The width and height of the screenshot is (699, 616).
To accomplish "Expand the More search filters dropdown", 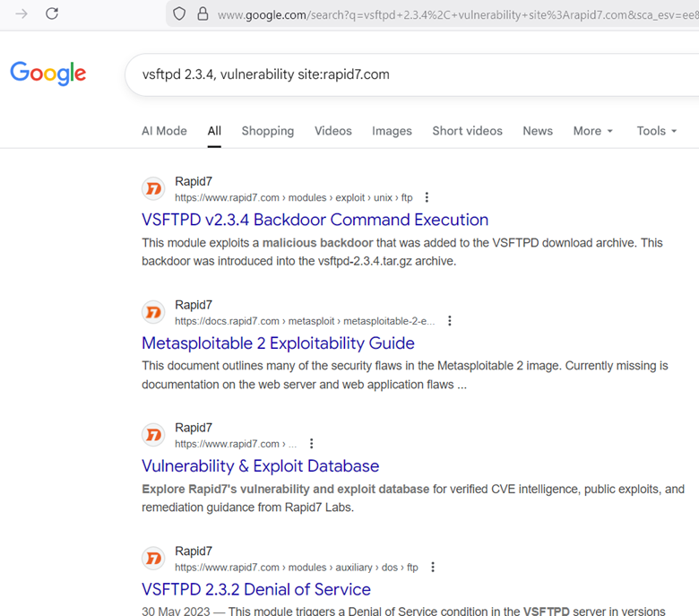I will tap(593, 131).
